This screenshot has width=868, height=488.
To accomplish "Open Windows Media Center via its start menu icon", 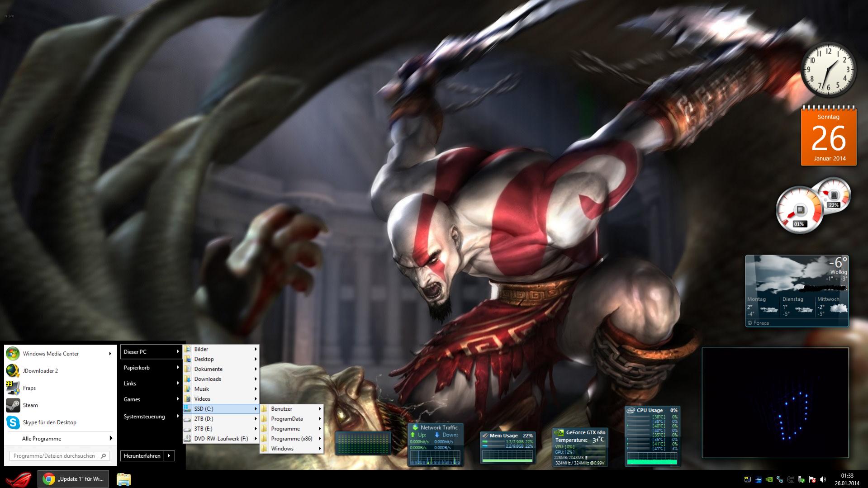I will 13,354.
